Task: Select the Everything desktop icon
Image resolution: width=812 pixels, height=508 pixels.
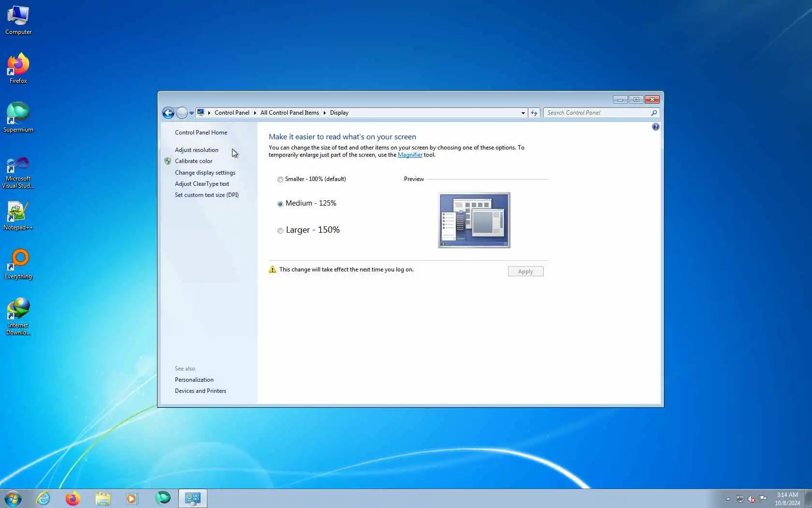Action: pyautogui.click(x=18, y=265)
